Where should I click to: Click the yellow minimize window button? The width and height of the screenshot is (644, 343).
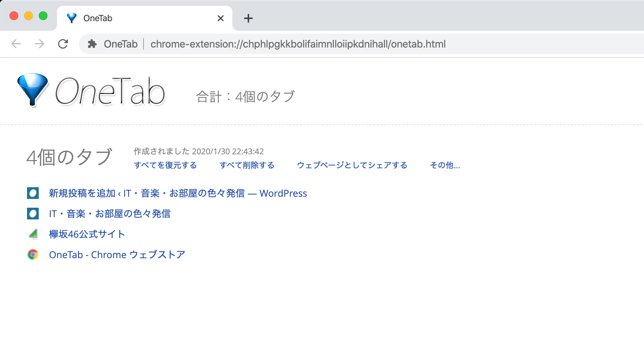[x=28, y=16]
